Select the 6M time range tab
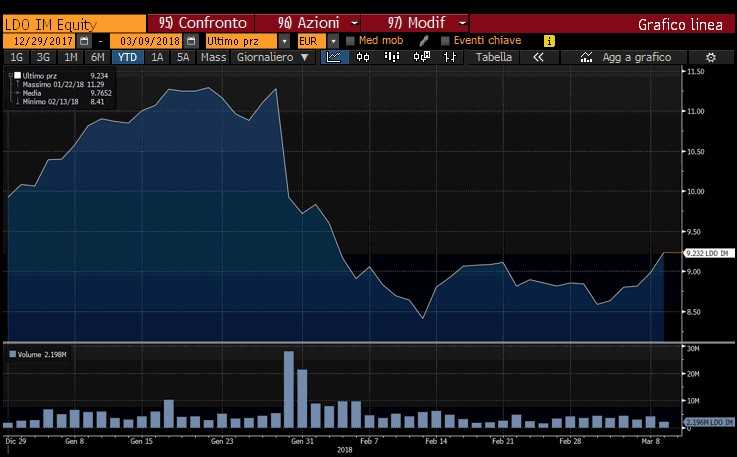This screenshot has height=457, width=737. click(x=98, y=57)
